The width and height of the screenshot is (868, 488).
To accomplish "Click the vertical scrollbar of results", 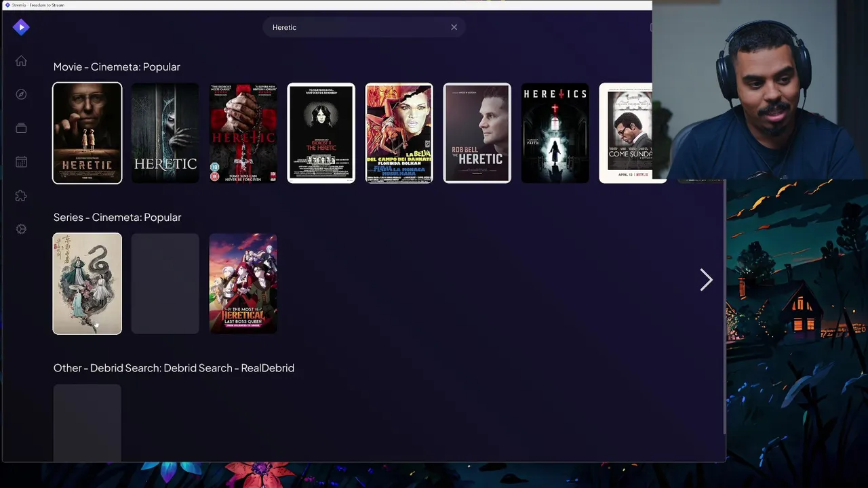I will [x=724, y=305].
